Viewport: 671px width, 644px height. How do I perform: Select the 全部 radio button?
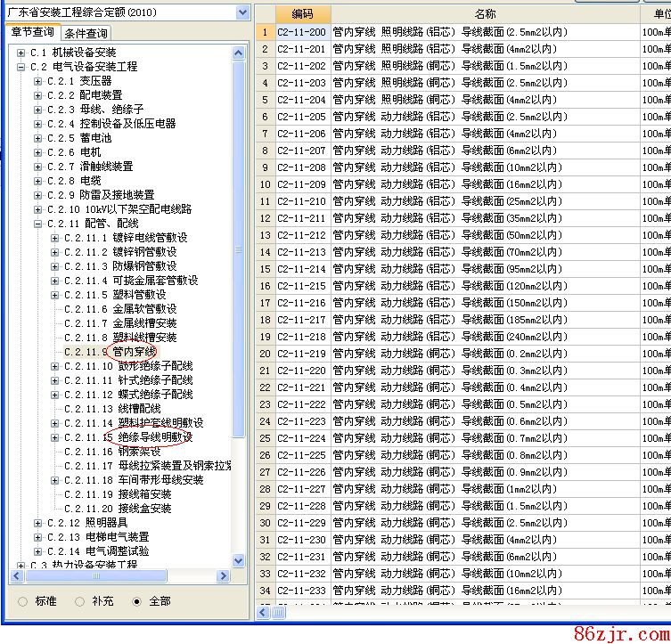tap(136, 601)
